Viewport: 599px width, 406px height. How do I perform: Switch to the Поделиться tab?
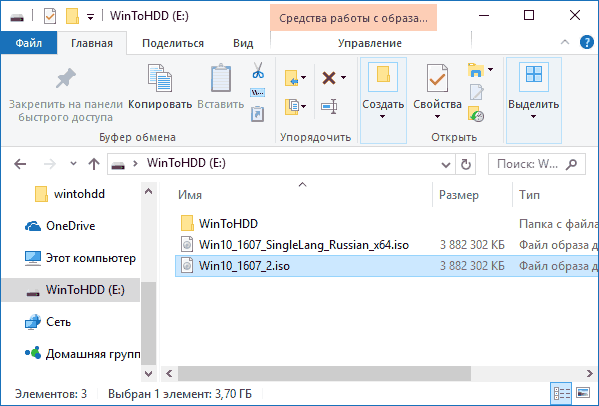pos(173,43)
